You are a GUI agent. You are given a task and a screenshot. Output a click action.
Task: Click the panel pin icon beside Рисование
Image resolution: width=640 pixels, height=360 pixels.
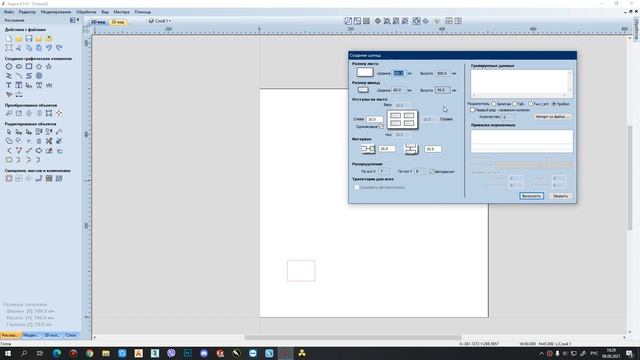click(78, 20)
